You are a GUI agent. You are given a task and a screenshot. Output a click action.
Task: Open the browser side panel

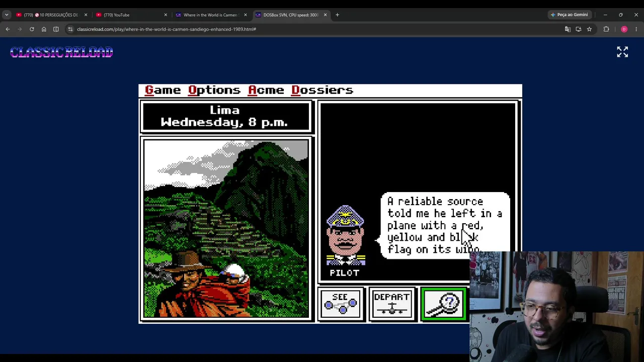pyautogui.click(x=56, y=29)
